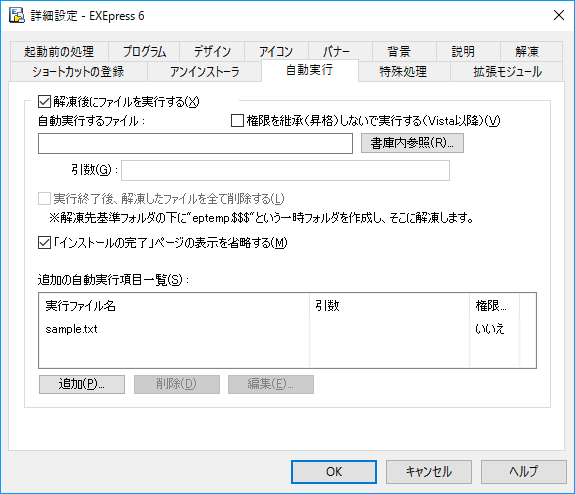This screenshot has width=575, height=494.
Task: Select the 説明 tab
Action: 468,52
